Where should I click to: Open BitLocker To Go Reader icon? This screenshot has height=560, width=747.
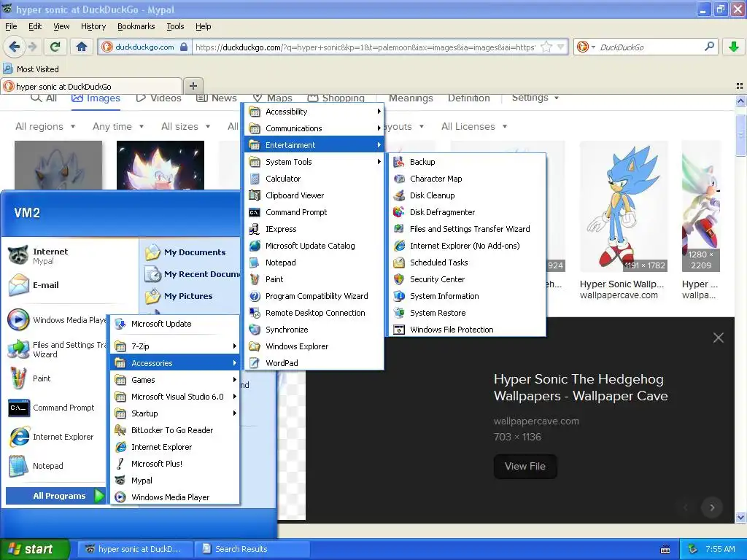120,430
